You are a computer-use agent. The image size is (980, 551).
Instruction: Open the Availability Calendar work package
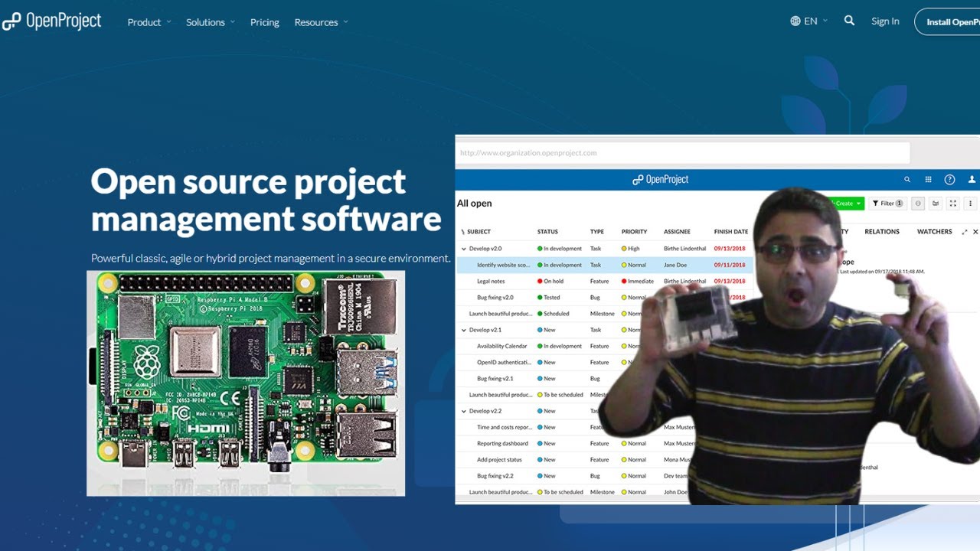coord(502,346)
